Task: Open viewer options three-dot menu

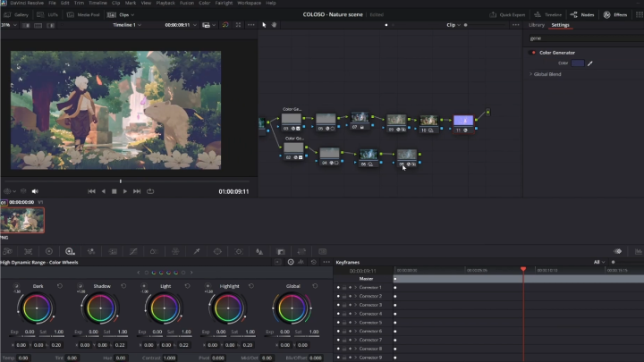Action: click(251, 25)
